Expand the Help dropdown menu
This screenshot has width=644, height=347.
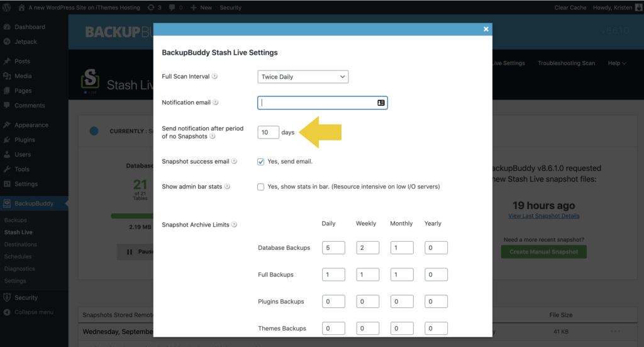(x=617, y=63)
